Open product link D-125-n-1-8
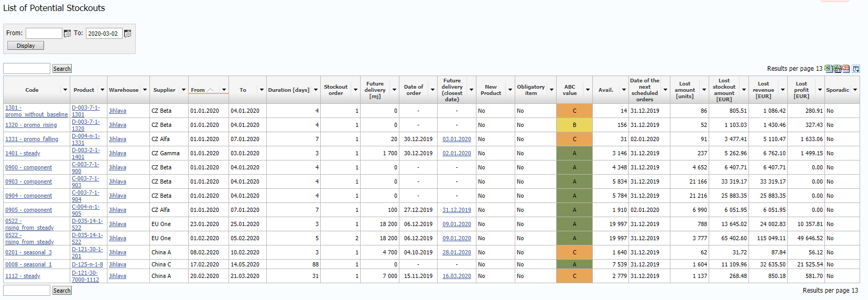 coord(87,265)
